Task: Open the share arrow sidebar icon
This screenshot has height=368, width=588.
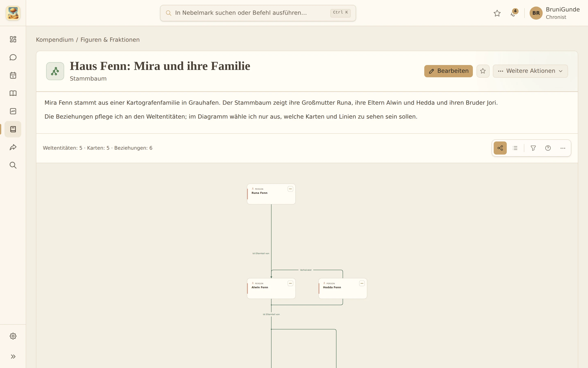Action: [13, 147]
